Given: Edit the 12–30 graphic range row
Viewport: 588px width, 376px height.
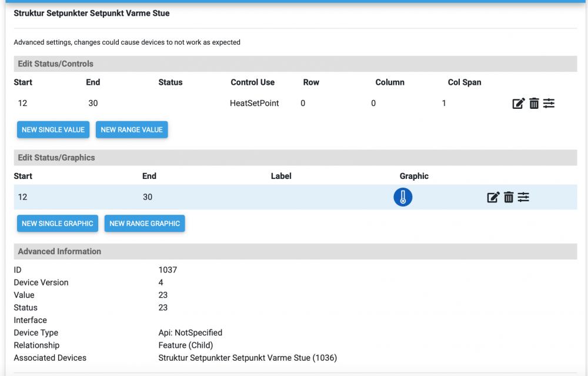Looking at the screenshot, I should click(493, 197).
